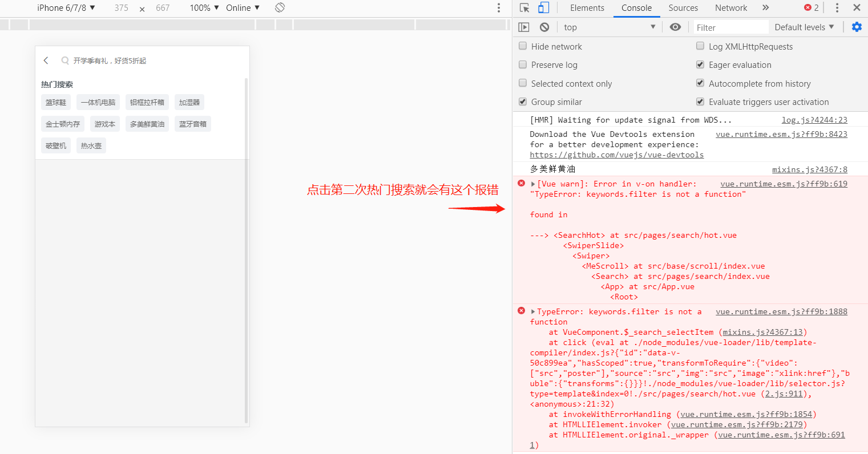Tap the 游戏本 hot search tag
Image resolution: width=868 pixels, height=454 pixels.
coord(105,124)
